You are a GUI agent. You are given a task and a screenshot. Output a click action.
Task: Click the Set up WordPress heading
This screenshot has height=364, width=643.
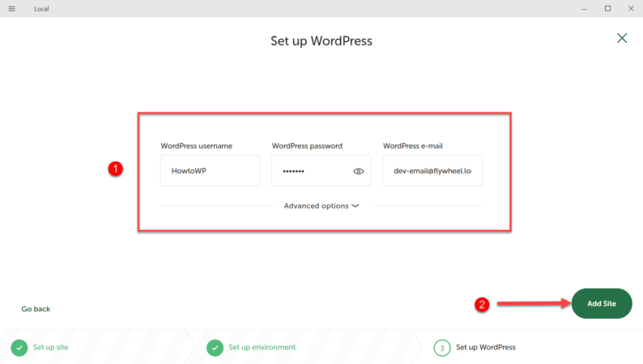tap(321, 41)
